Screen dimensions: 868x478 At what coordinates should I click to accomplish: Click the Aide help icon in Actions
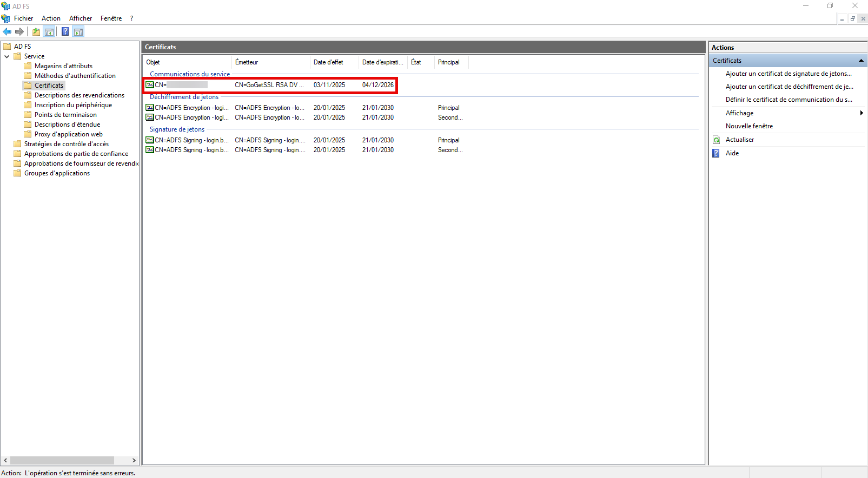tap(716, 153)
